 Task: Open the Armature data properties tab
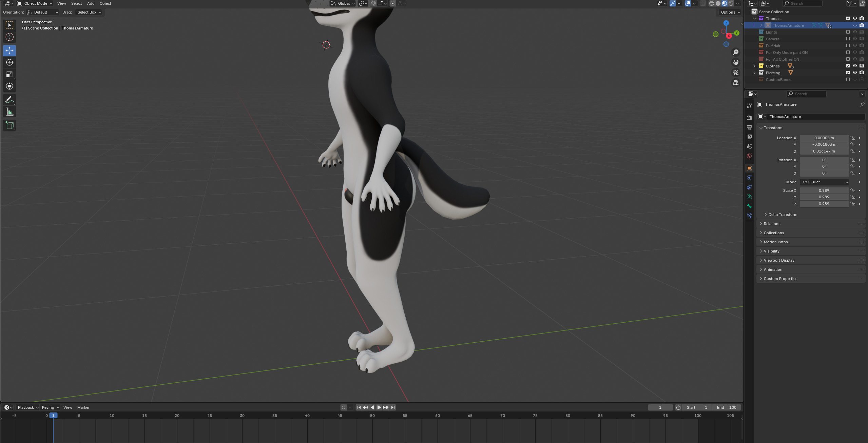749,197
